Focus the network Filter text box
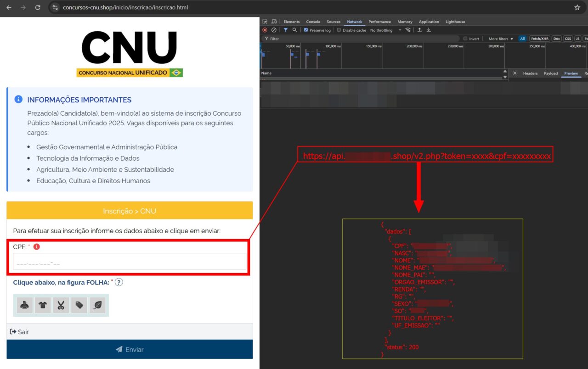 pyautogui.click(x=361, y=39)
